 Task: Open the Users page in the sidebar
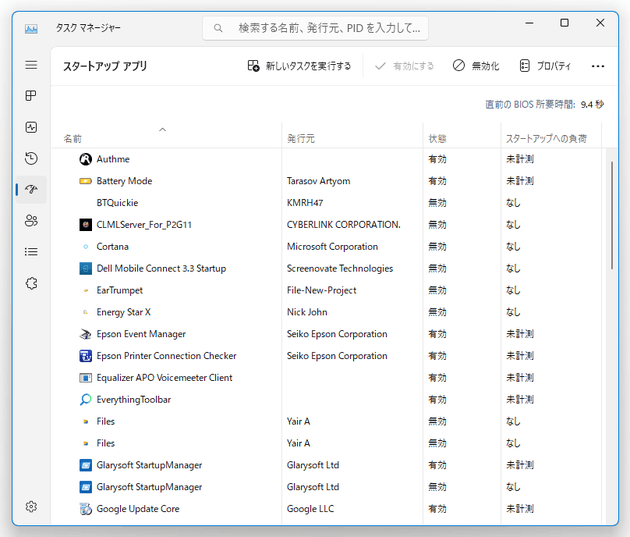point(31,220)
